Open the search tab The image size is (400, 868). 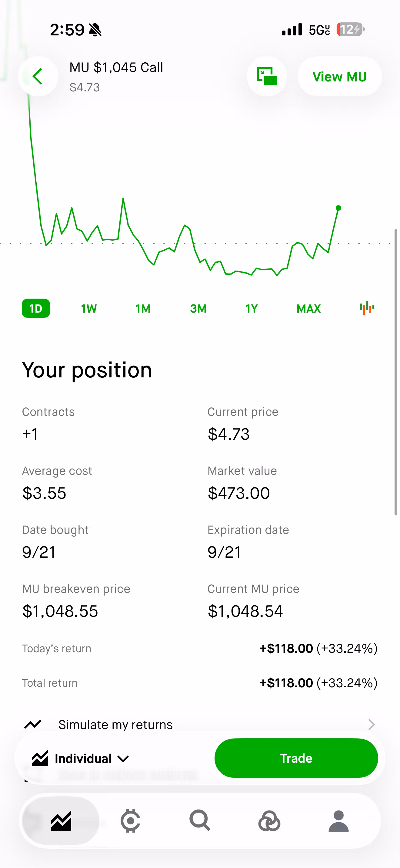click(200, 820)
